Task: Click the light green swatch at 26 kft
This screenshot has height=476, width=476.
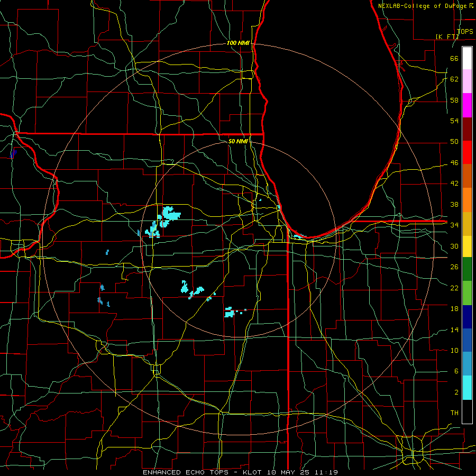Action: point(467,293)
